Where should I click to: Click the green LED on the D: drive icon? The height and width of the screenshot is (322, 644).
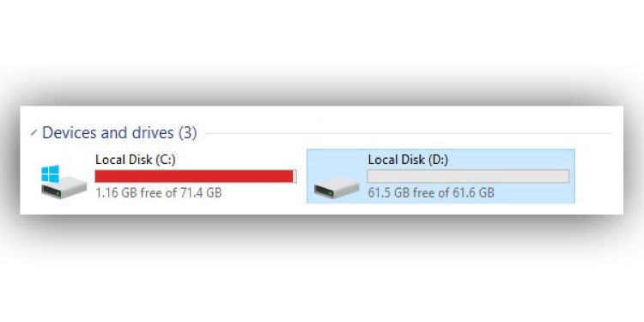(x=331, y=192)
